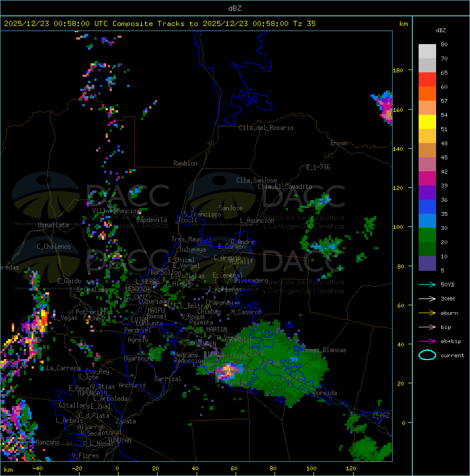Click the eburn yellow arrow legend icon
The width and height of the screenshot is (470, 476).
(427, 313)
